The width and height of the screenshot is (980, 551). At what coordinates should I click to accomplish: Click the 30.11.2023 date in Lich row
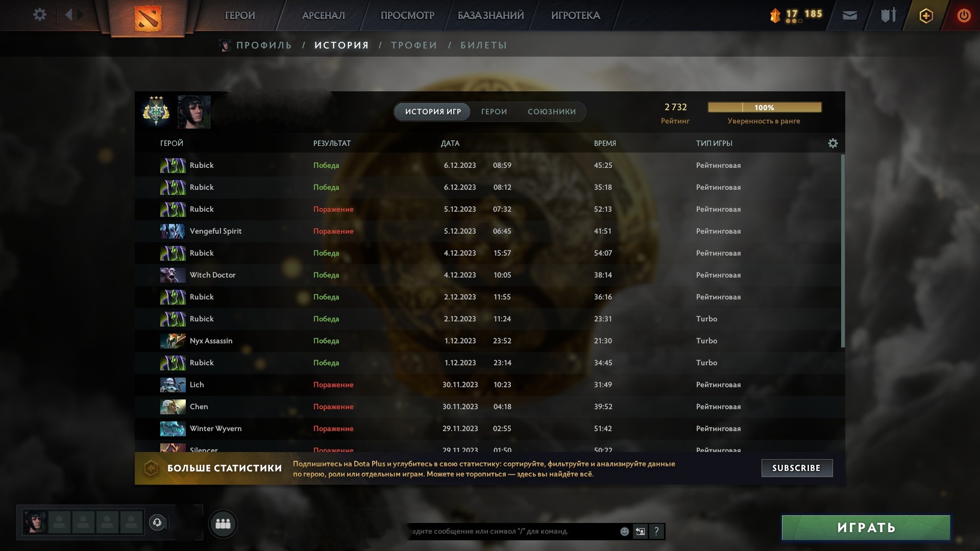tap(460, 385)
